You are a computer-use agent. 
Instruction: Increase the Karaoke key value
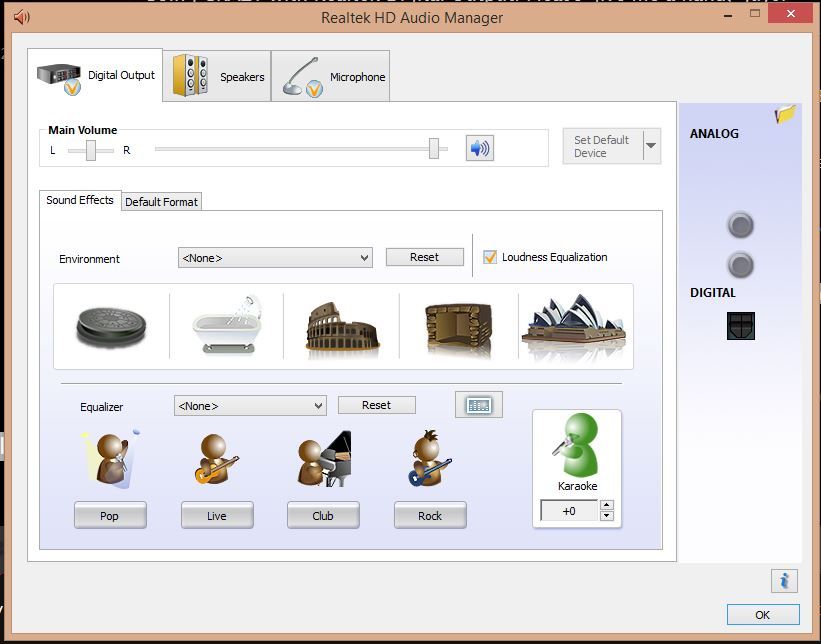(x=606, y=505)
